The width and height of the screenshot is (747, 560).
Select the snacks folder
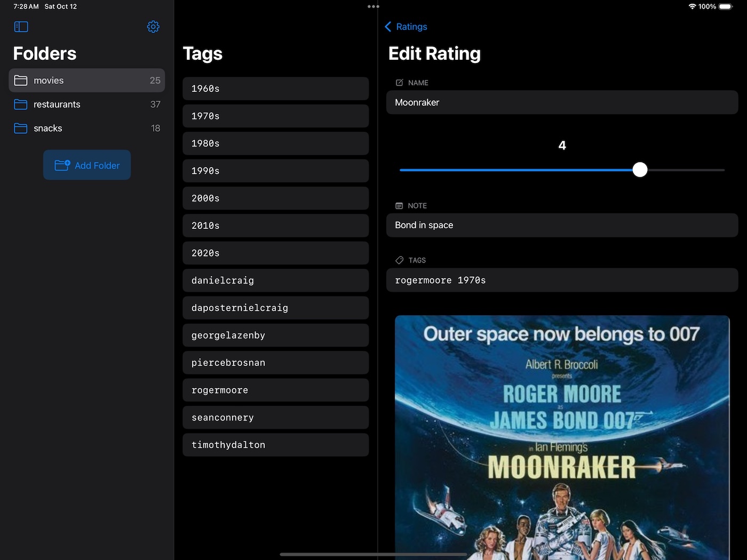(x=85, y=129)
